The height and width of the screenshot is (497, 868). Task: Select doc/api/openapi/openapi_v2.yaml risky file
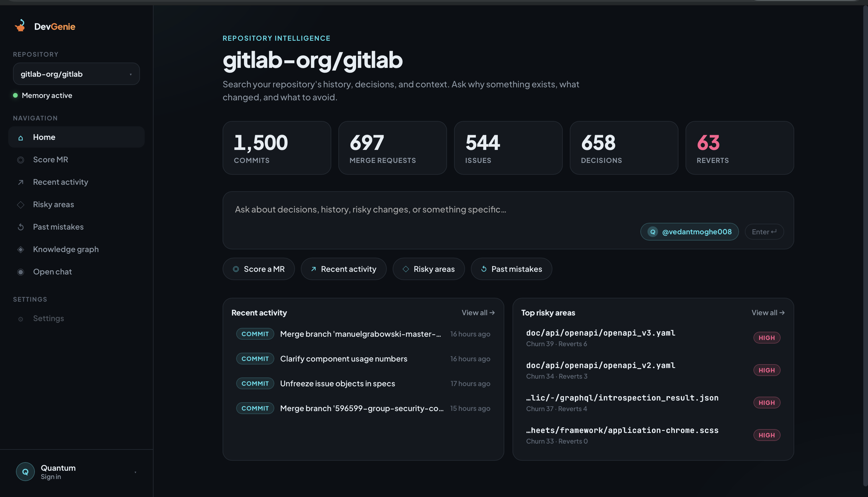(x=653, y=370)
